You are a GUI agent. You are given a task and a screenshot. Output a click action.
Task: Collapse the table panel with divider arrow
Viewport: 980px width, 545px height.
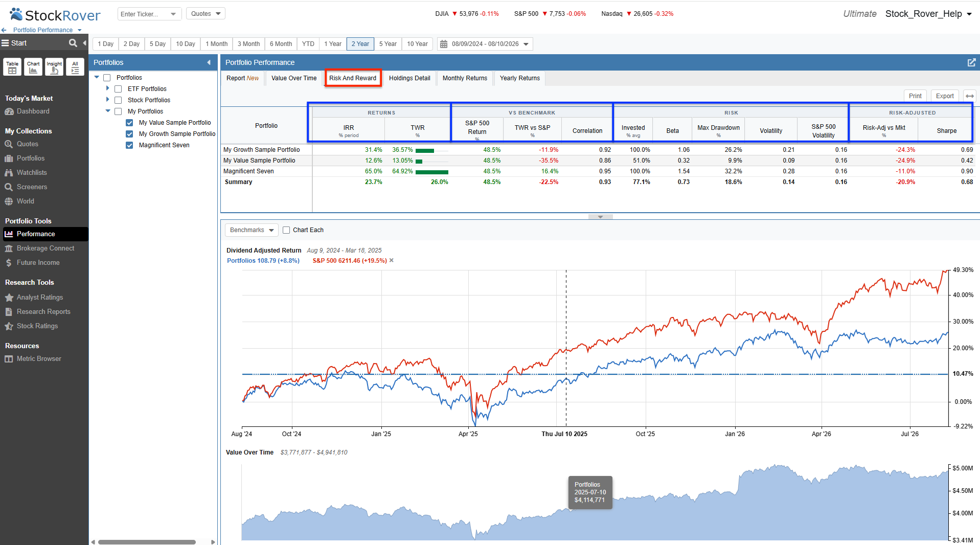[601, 217]
